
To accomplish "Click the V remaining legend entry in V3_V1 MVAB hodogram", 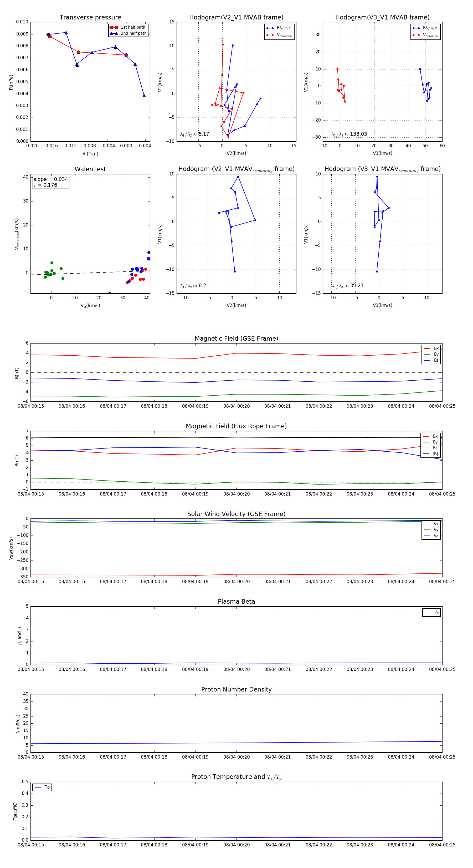I will (x=425, y=35).
